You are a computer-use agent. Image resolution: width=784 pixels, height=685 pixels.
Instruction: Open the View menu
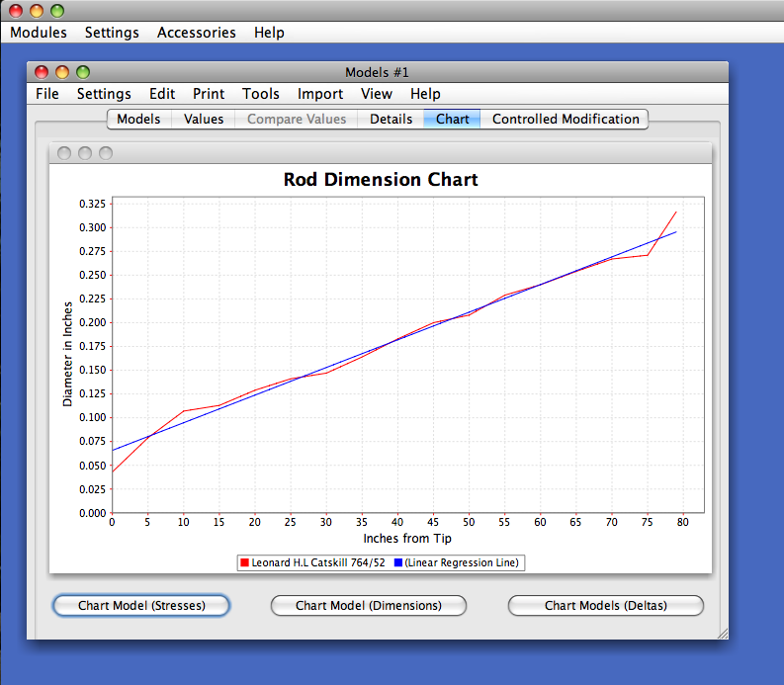click(x=377, y=94)
